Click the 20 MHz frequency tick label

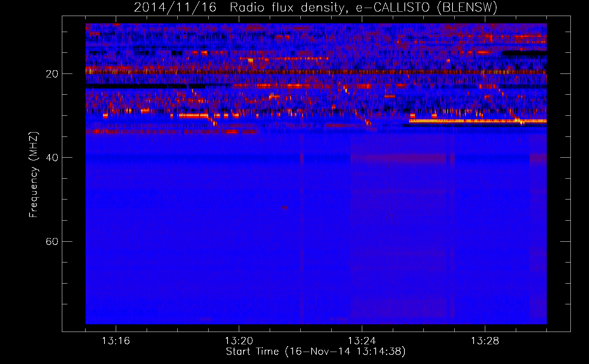52,74
